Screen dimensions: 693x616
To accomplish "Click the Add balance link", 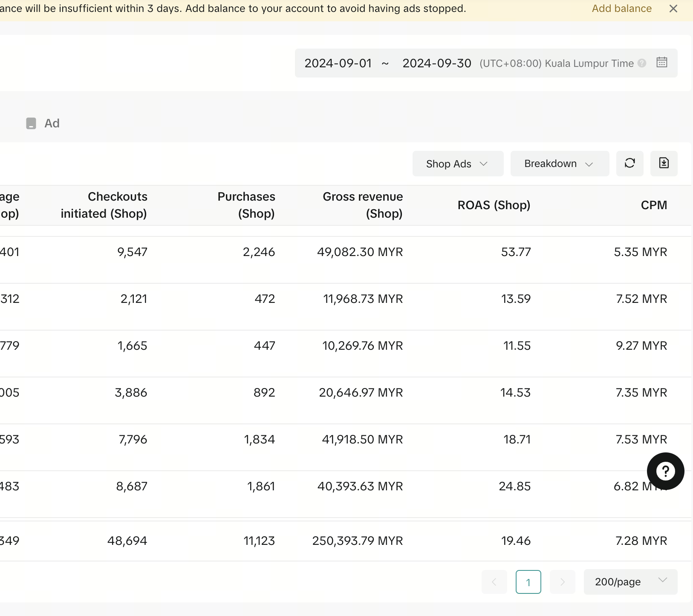I will point(621,9).
